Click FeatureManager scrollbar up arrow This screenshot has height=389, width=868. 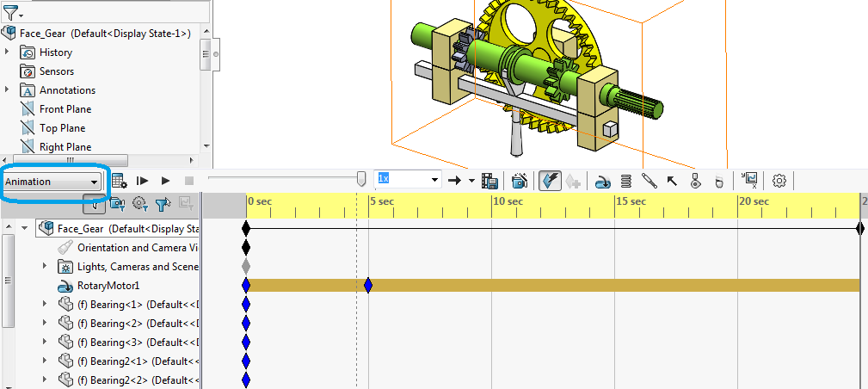(206, 32)
